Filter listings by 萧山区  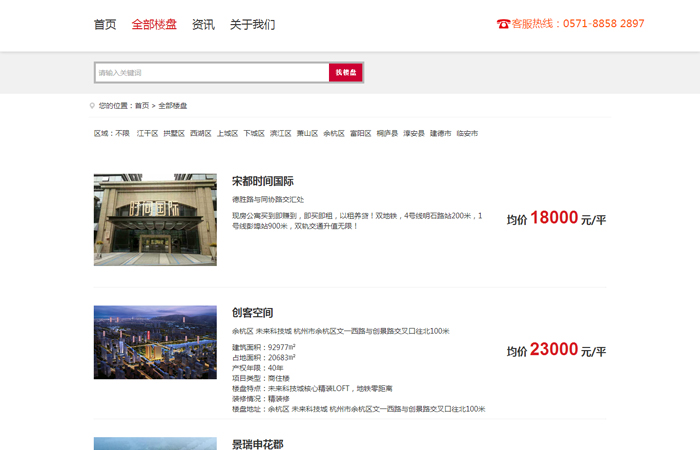tap(308, 133)
